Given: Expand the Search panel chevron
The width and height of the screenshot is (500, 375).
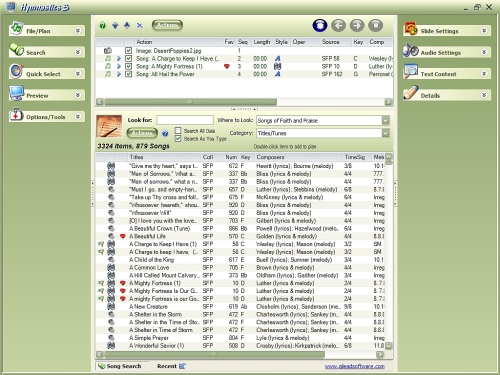Looking at the screenshot, I should click(x=78, y=52).
